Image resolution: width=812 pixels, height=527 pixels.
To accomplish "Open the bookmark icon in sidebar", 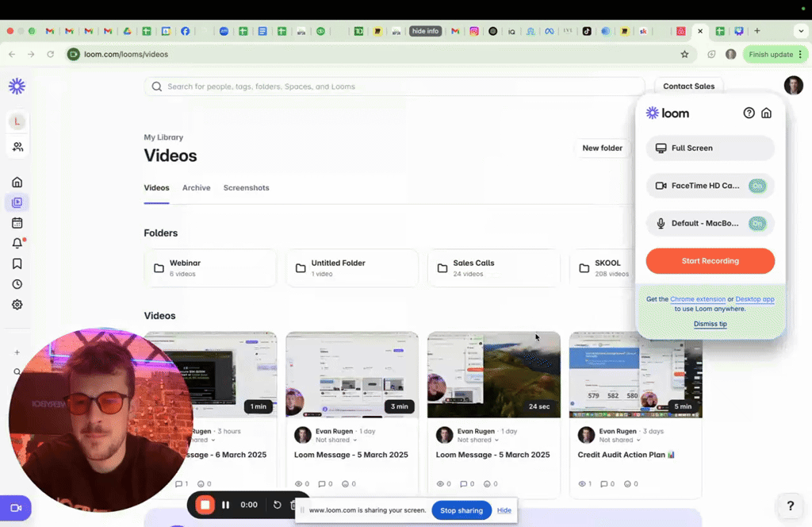I will [17, 263].
